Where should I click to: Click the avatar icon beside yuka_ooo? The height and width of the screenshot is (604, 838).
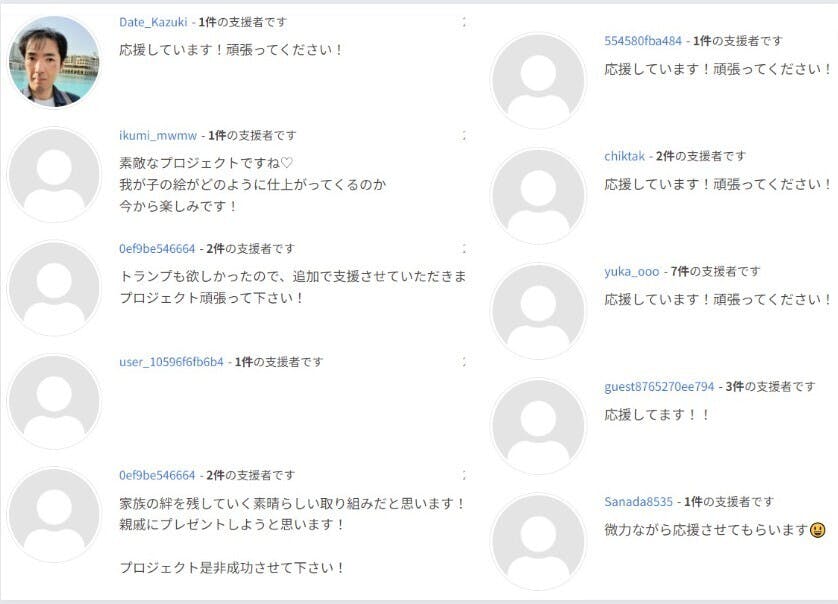pos(538,311)
